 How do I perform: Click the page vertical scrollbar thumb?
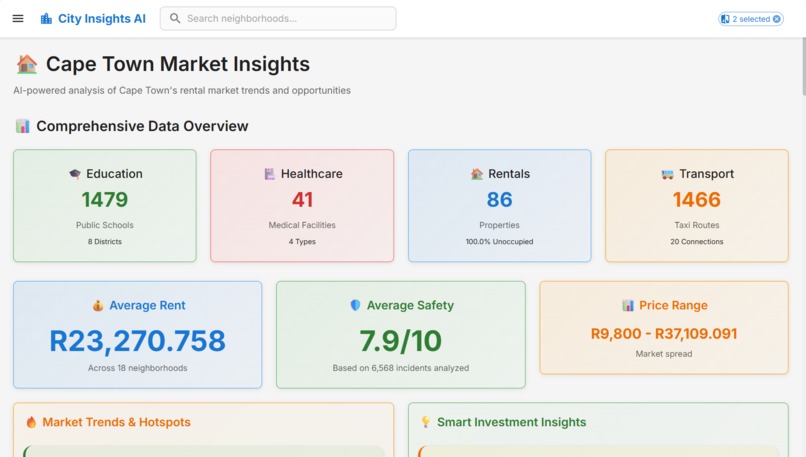803,67
